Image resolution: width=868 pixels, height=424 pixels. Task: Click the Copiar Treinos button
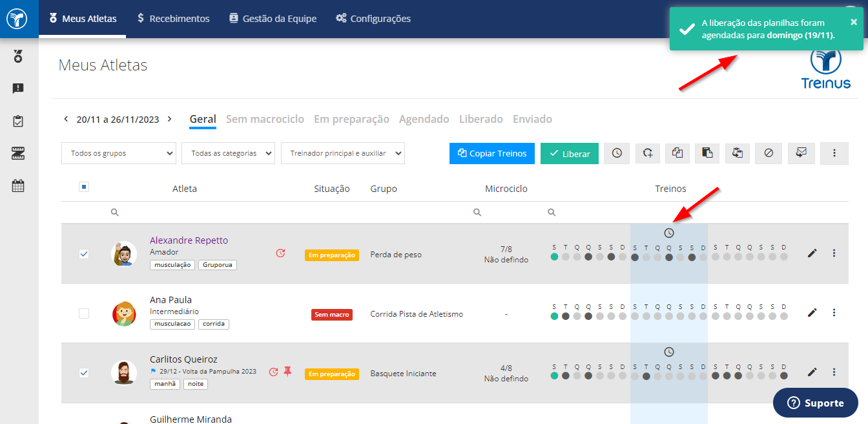pos(492,153)
